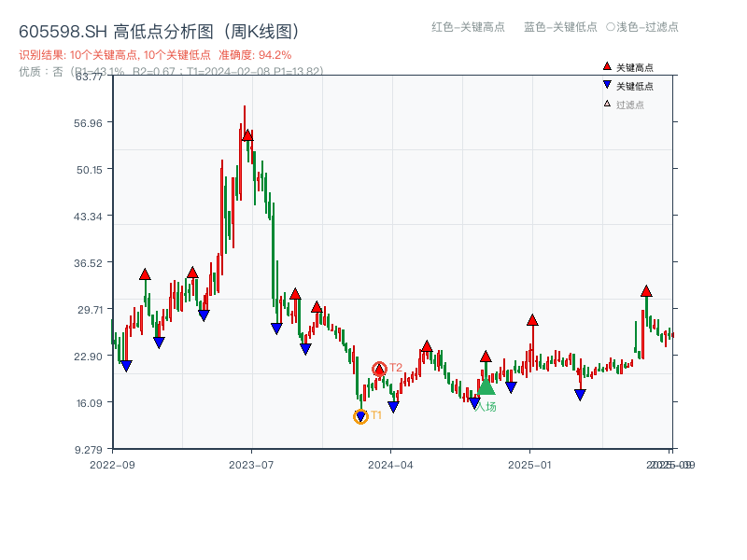
Task: Click the leftmost blue low-point triangle
Action: click(125, 362)
